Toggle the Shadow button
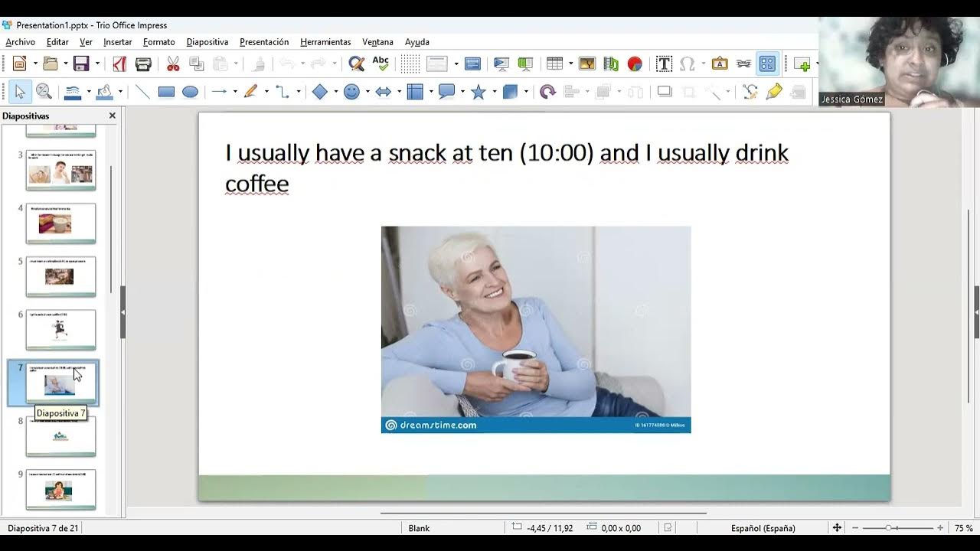The image size is (980, 551). (x=665, y=92)
